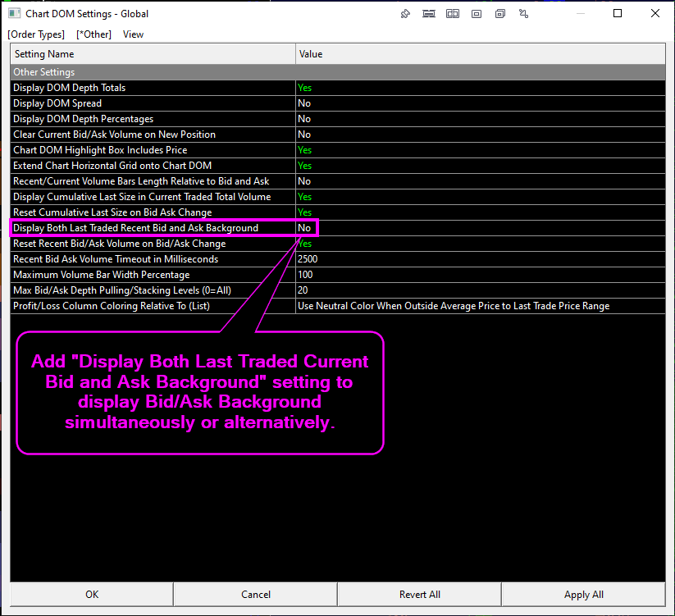Select 'Profit/Loss Column Coloring Relative To (List)'
675x616 pixels.
[153, 306]
